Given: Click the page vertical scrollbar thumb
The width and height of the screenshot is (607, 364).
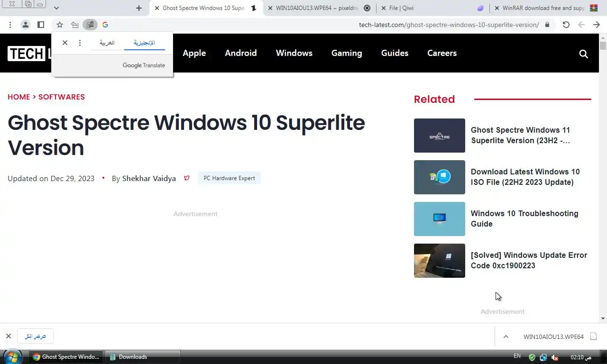Looking at the screenshot, I should click(603, 45).
